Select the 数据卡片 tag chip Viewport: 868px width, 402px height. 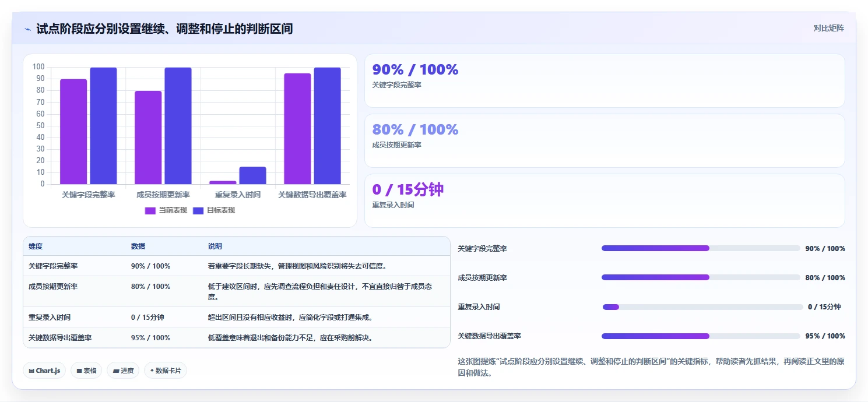coord(166,371)
